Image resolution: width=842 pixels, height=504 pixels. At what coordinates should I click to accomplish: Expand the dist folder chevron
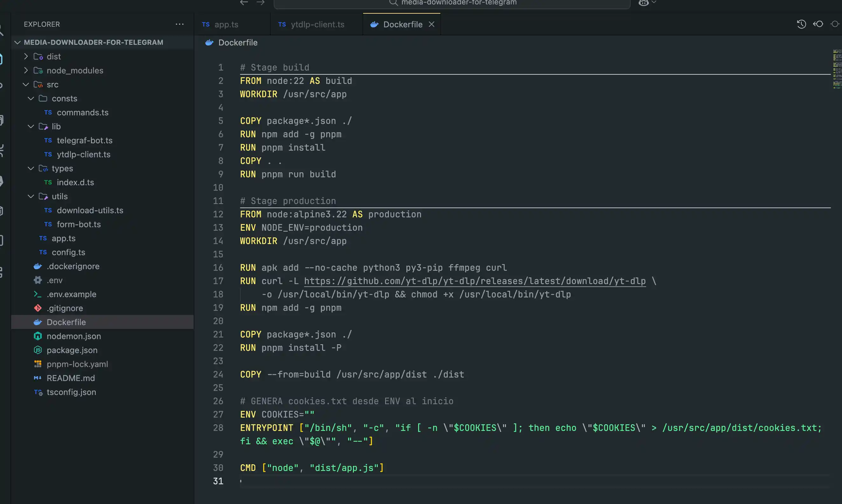[26, 56]
